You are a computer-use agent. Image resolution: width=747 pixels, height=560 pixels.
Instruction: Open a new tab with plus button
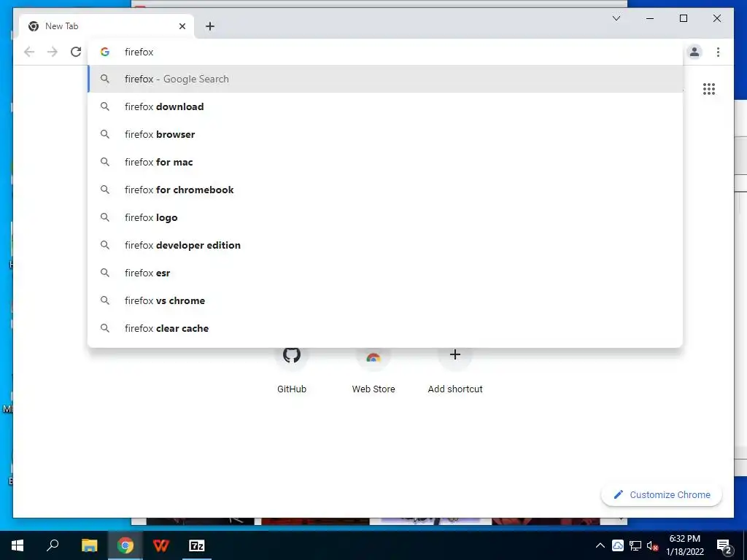click(x=210, y=26)
